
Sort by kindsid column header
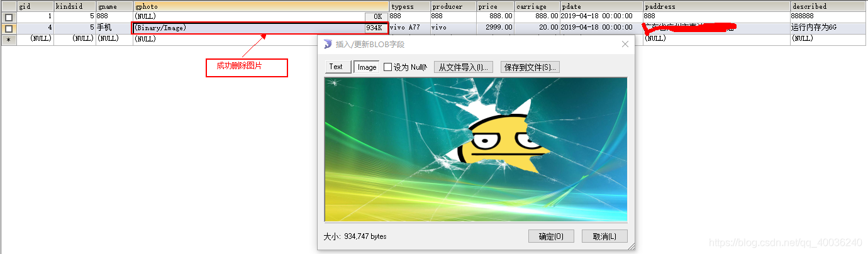74,6
